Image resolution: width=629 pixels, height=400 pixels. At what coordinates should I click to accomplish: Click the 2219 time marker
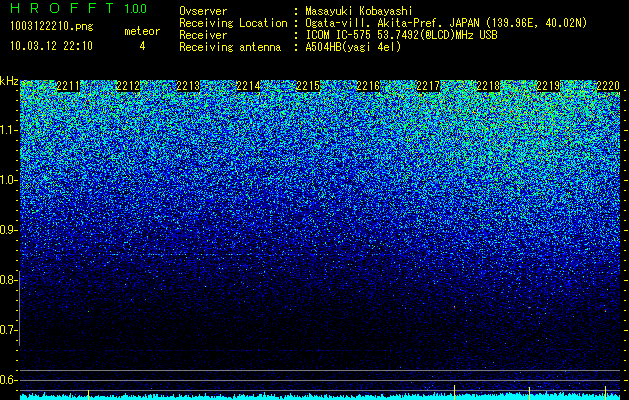(x=548, y=86)
